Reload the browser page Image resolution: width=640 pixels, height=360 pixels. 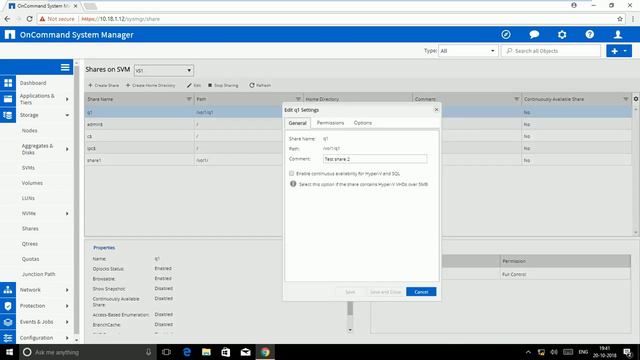[x=29, y=19]
